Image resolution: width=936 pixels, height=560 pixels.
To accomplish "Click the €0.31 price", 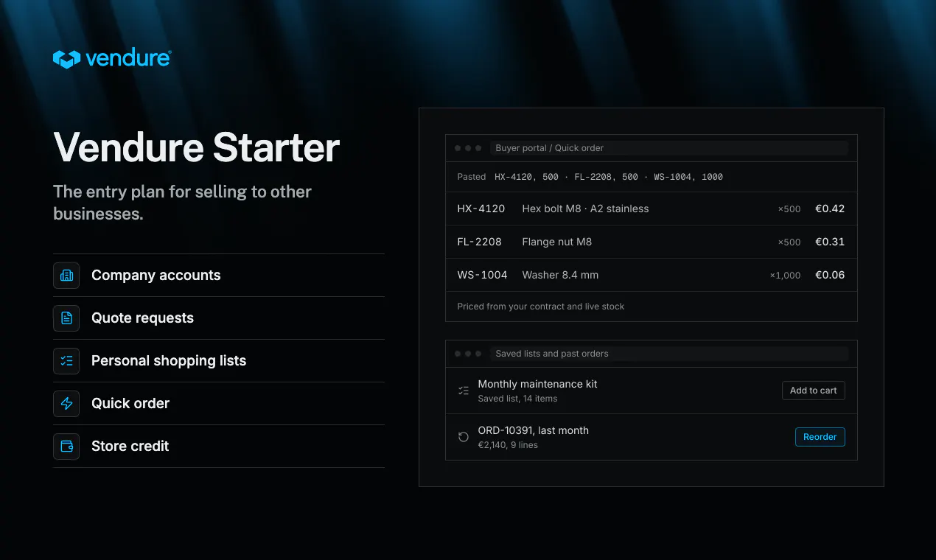I will coord(830,242).
